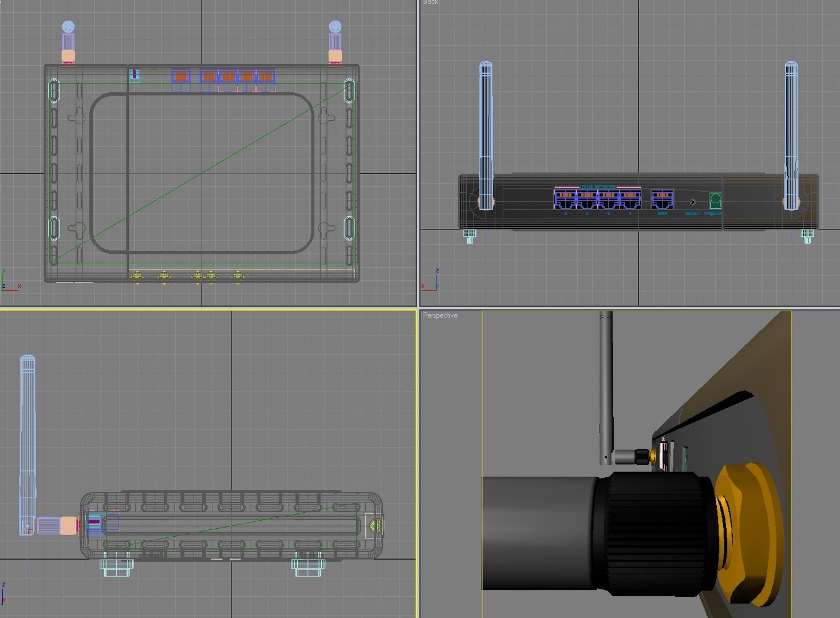Select LAN port 2 in Back view
Viewport: 840px width, 618px height.
coord(608,199)
